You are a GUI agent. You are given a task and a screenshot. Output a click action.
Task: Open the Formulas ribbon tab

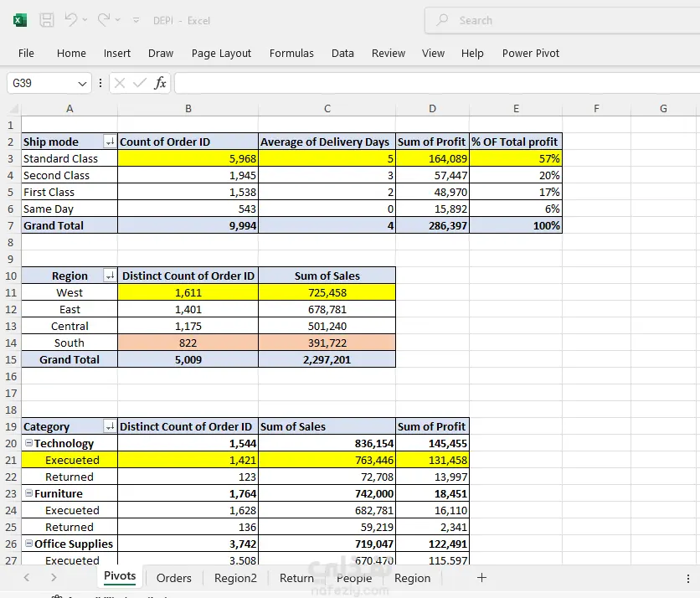[x=291, y=53]
